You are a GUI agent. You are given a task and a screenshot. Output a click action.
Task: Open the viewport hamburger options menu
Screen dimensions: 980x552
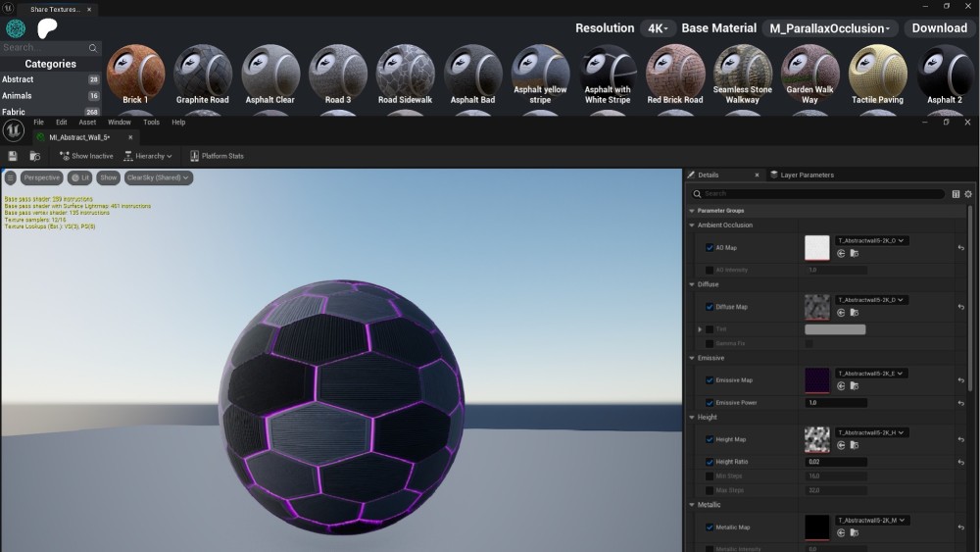point(11,177)
